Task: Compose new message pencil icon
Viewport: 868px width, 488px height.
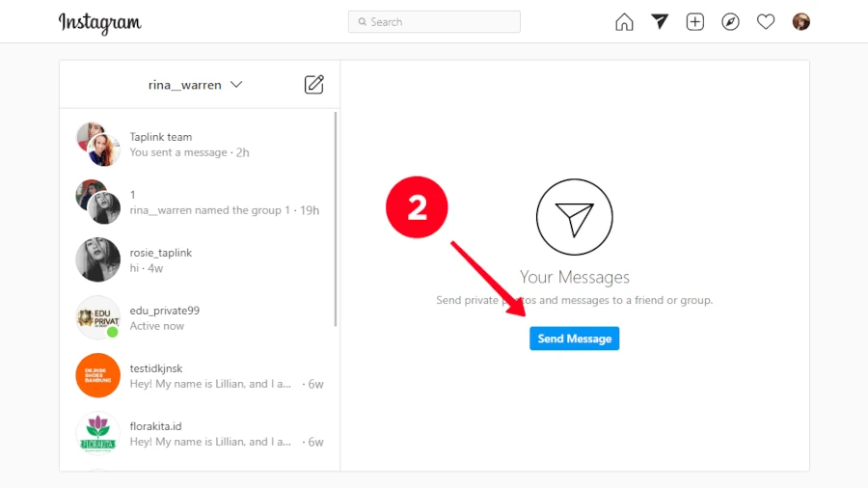Action: 313,84
